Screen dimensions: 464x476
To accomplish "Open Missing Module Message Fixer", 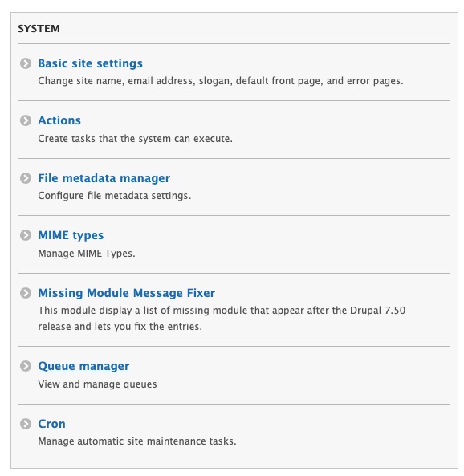I will [127, 293].
